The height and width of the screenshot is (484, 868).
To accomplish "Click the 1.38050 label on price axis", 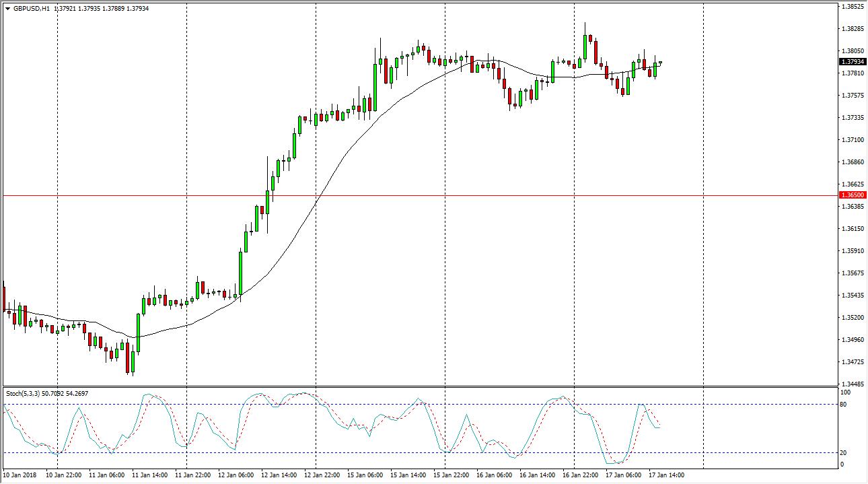I will [x=851, y=51].
